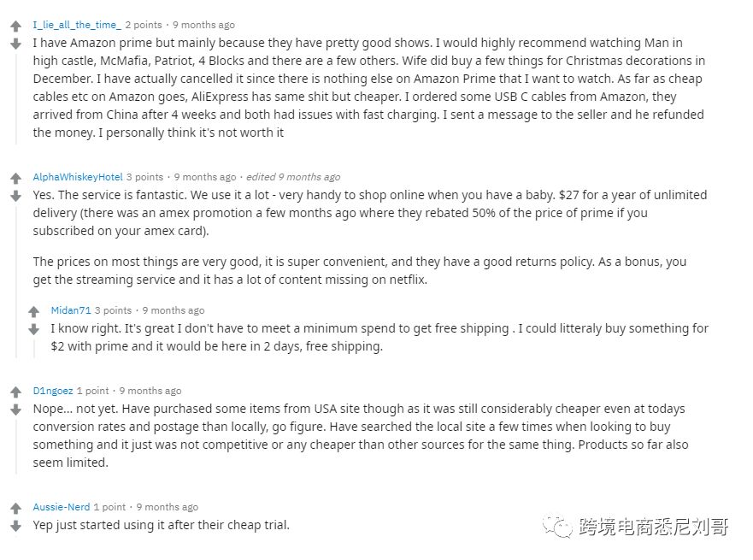
Task: Click the timestamp on Aussie-Nerd's comment
Action: pos(168,506)
